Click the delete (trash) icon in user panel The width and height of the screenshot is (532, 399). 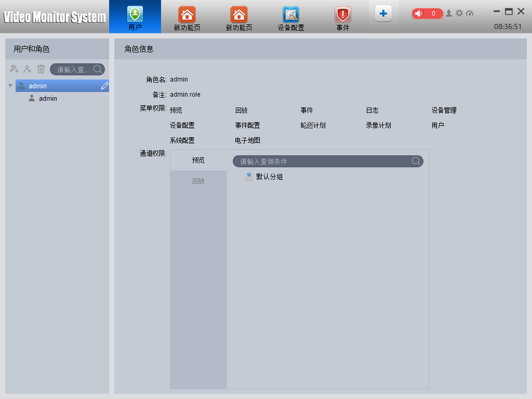click(x=41, y=69)
